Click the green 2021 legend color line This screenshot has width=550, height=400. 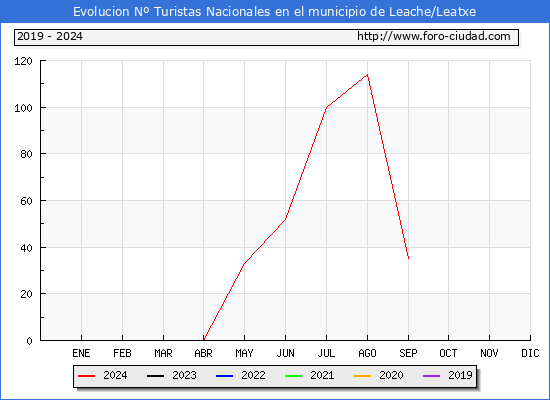[294, 376]
